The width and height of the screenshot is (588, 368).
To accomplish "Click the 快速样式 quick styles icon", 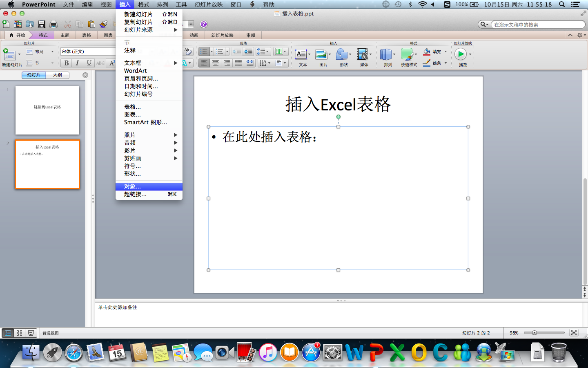I will tap(407, 54).
